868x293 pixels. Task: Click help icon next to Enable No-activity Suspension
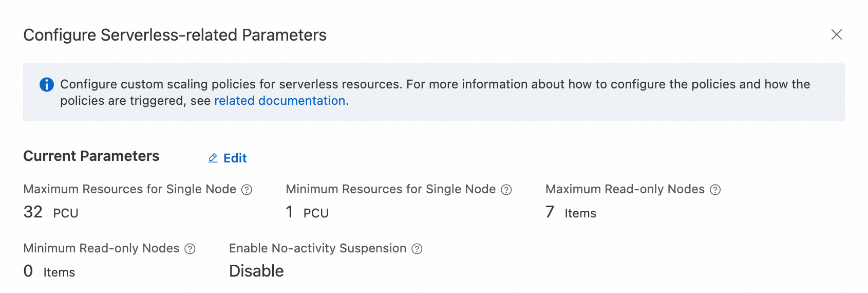417,249
